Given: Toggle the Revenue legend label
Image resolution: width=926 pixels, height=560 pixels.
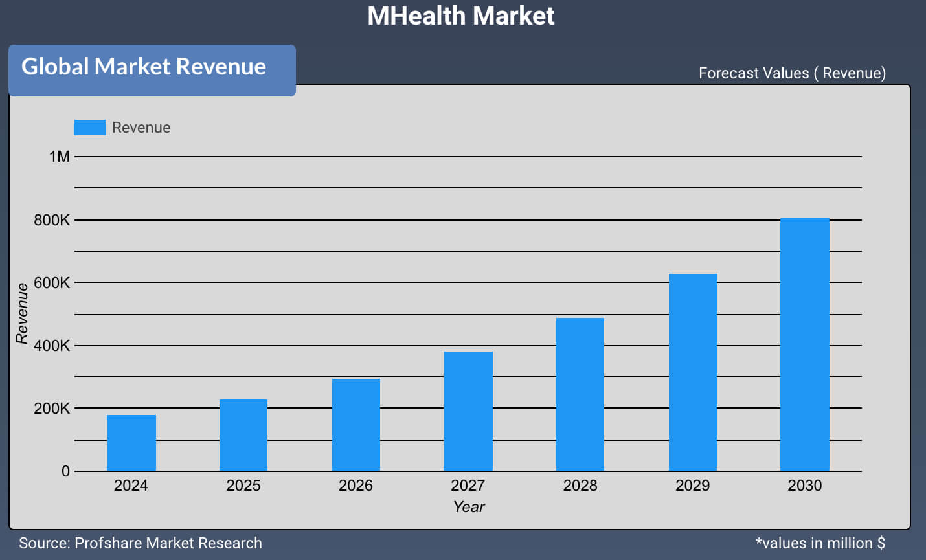Looking at the screenshot, I should click(x=141, y=128).
